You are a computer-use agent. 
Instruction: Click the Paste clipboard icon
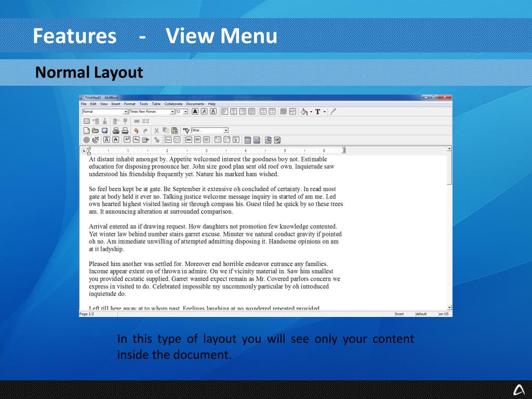tap(175, 130)
